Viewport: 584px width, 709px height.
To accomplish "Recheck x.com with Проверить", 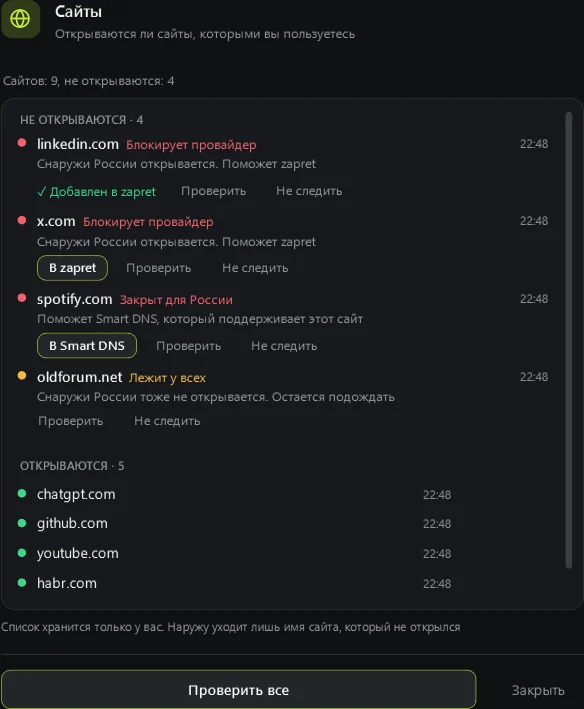I will coord(159,268).
